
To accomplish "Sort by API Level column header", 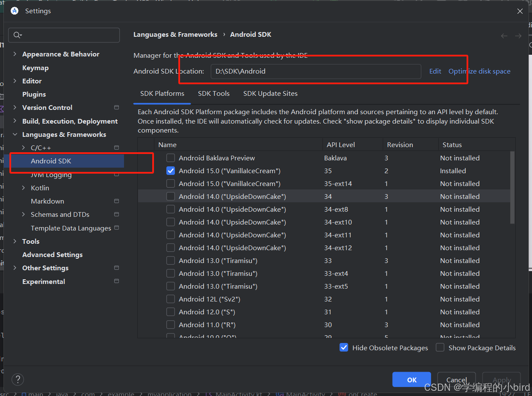I will (x=353, y=145).
